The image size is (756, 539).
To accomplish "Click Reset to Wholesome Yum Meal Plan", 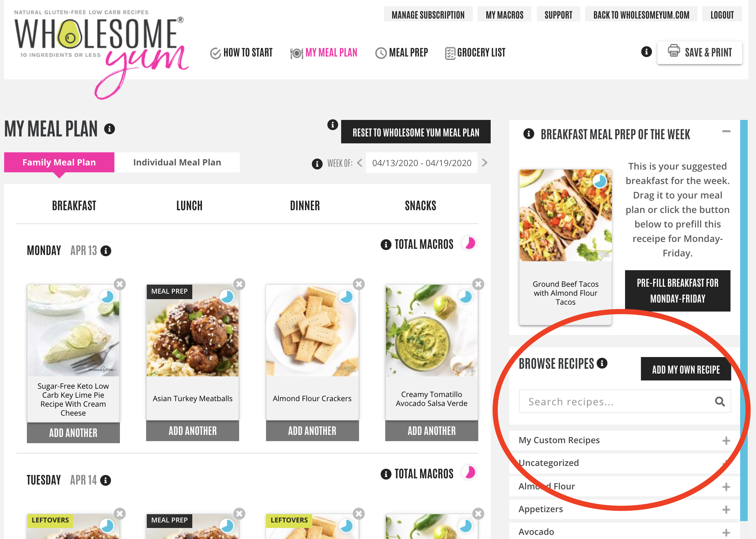I will pos(416,132).
